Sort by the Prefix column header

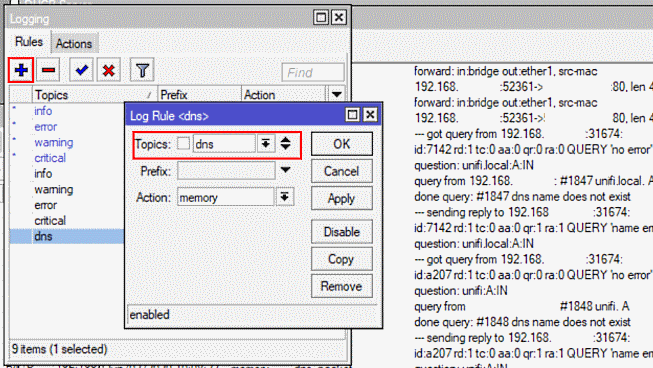click(199, 95)
